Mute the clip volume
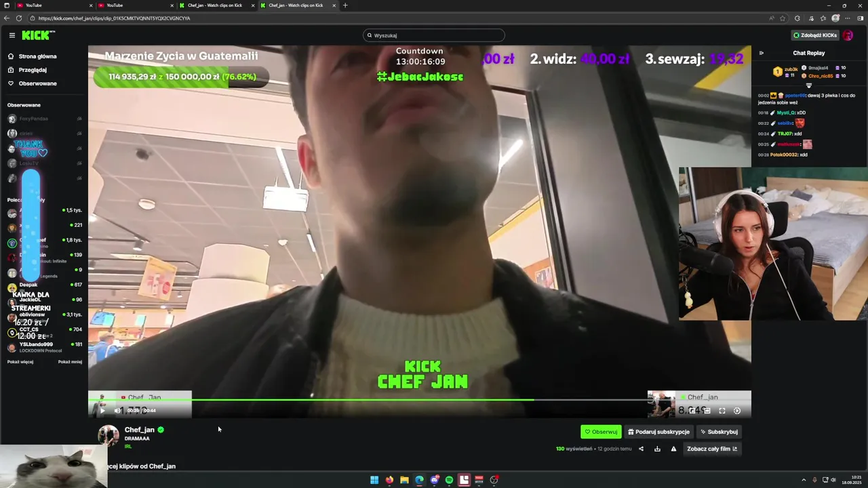Screen dimensions: 868x488 point(117,410)
